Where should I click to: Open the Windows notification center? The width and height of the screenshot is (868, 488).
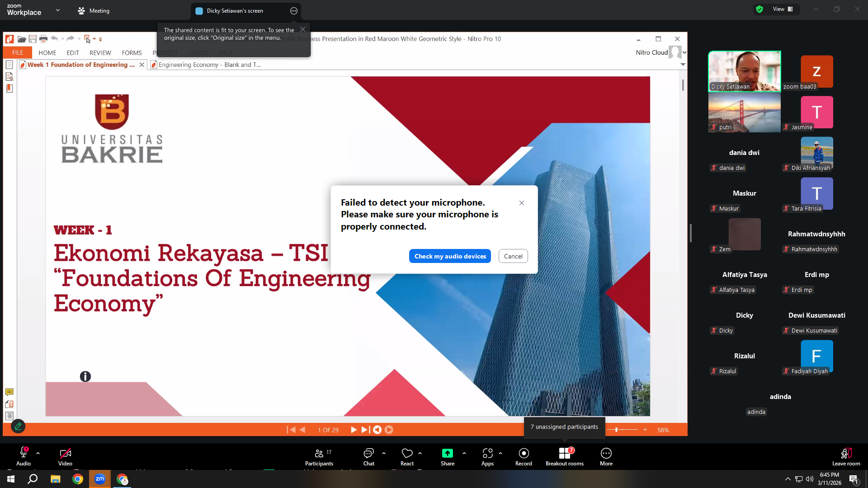[854, 479]
